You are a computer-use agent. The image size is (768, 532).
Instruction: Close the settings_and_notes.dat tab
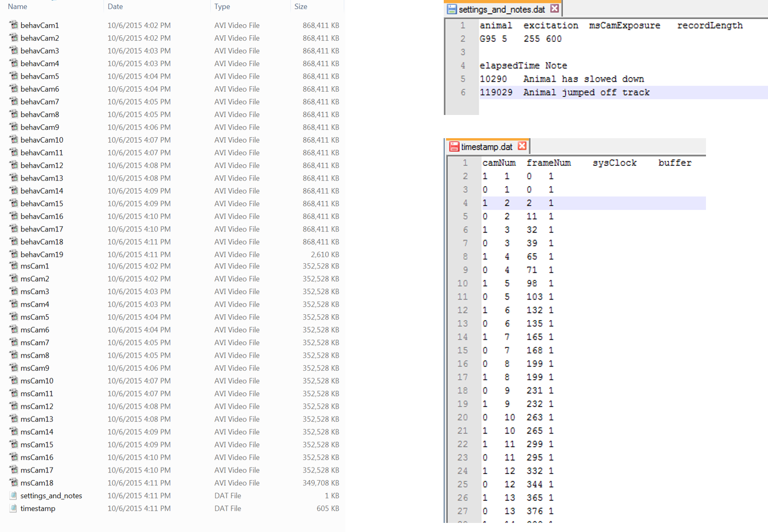555,9
